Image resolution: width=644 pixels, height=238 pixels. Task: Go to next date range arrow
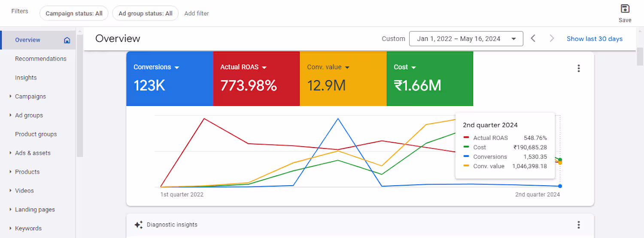tap(552, 39)
